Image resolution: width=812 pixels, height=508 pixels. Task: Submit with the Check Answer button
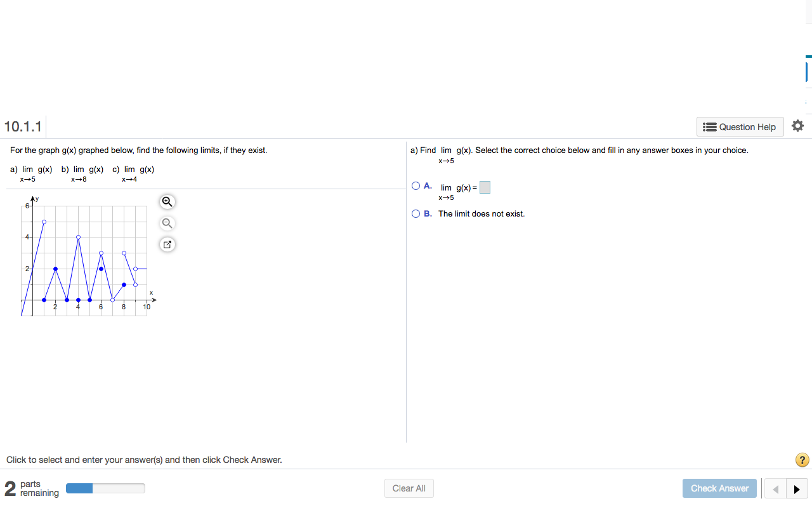[x=719, y=488]
